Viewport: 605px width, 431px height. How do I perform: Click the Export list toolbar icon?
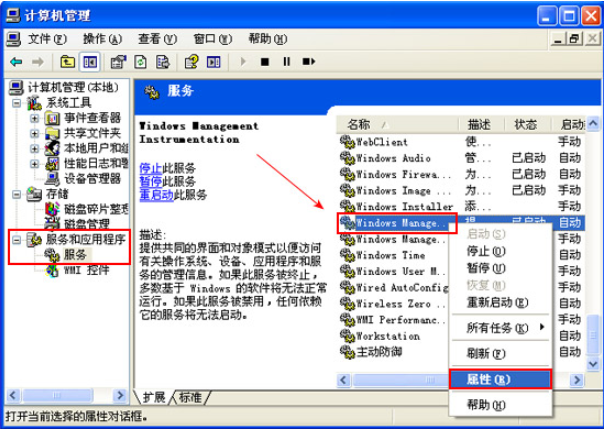(162, 62)
